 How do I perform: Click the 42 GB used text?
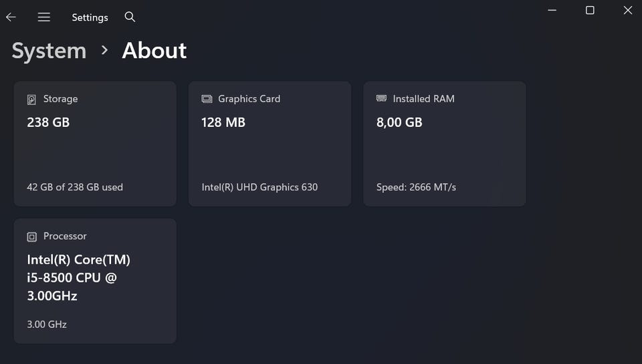75,187
